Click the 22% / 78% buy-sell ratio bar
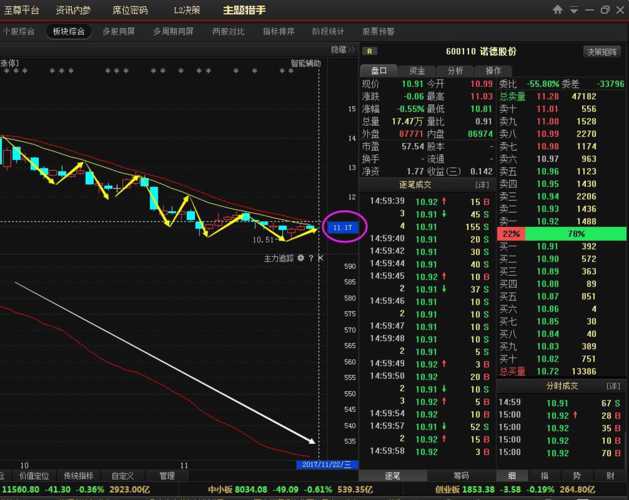 pyautogui.click(x=561, y=234)
